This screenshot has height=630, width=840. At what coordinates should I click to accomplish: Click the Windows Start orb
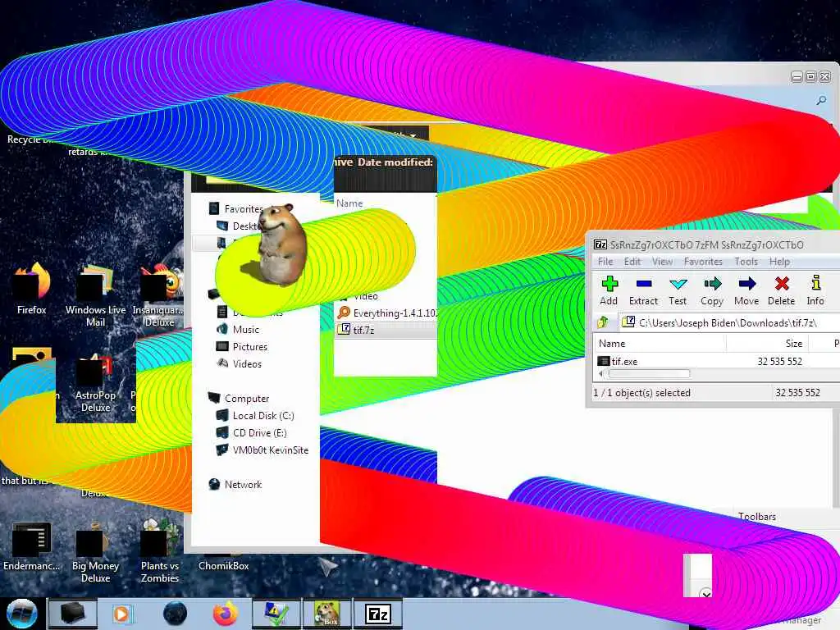tap(22, 614)
